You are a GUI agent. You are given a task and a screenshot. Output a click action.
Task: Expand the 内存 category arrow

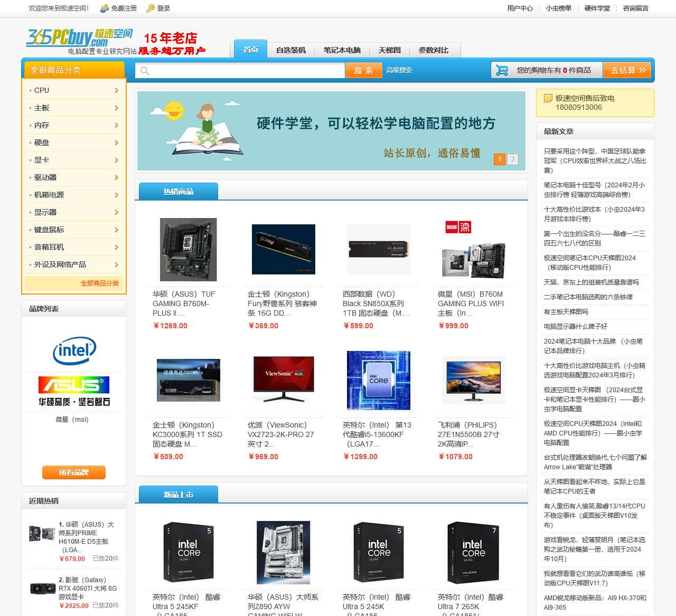pos(116,126)
